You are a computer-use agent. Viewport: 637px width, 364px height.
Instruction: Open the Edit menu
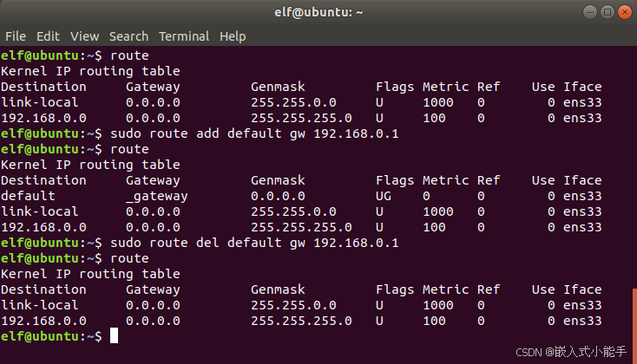tap(48, 36)
